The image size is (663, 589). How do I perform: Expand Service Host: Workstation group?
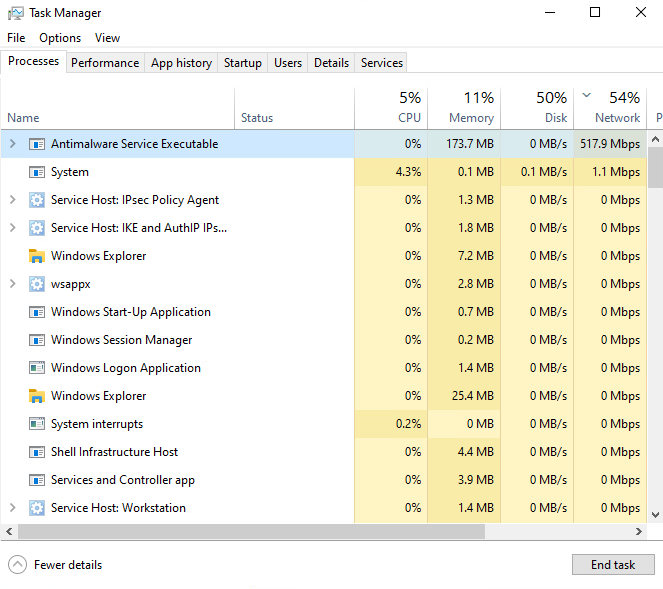pyautogui.click(x=13, y=507)
